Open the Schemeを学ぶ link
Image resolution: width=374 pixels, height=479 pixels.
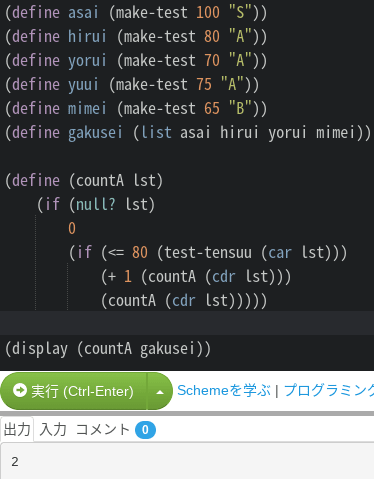click(x=224, y=390)
